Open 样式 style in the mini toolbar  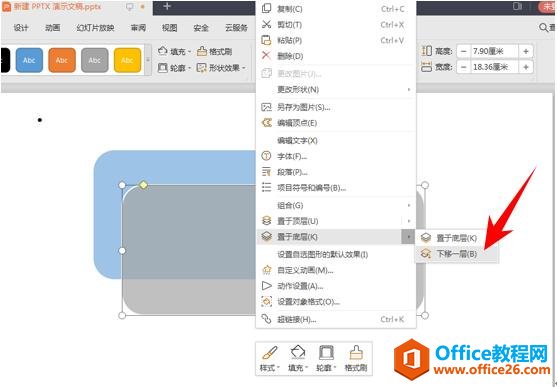[x=270, y=358]
